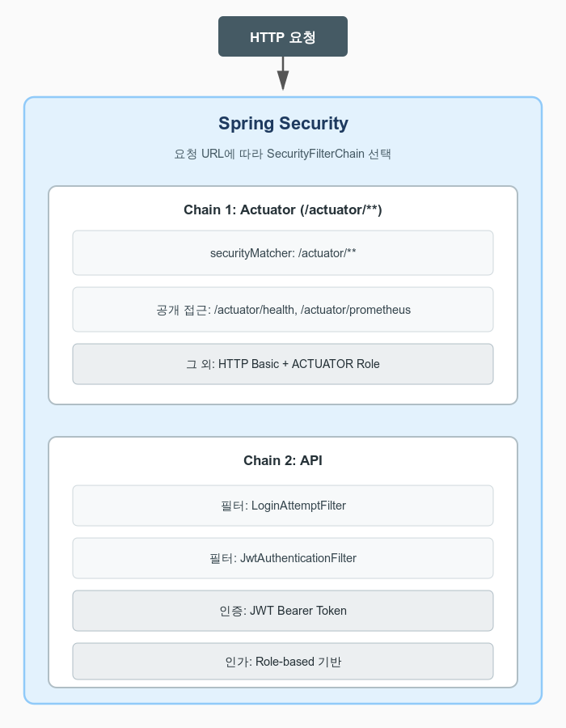Click the 요청 URL에 따라 subtitle text
The height and width of the screenshot is (728, 566).
(218, 154)
